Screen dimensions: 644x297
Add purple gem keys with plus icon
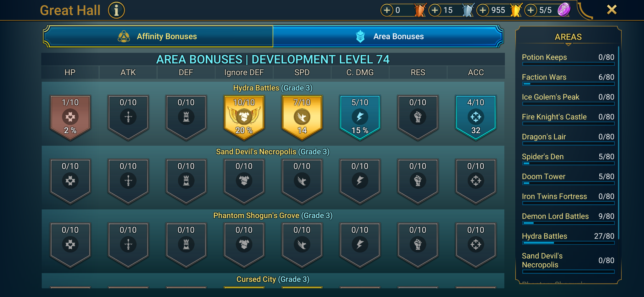click(x=531, y=10)
